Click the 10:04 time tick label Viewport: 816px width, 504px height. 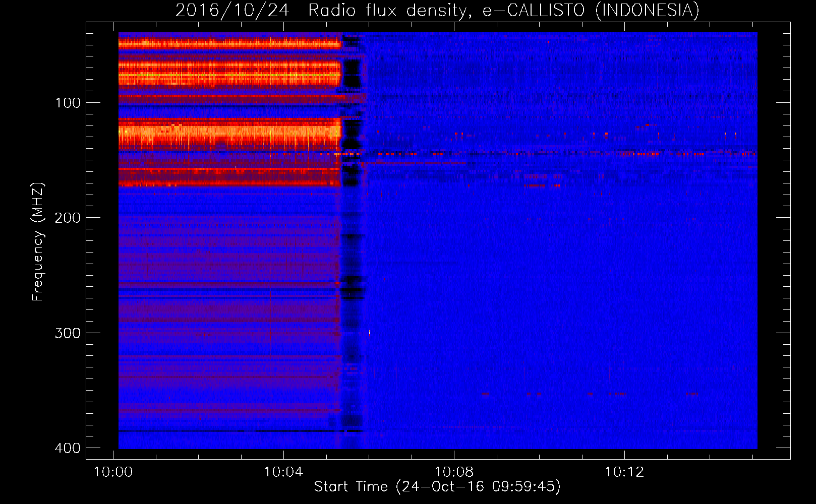pyautogui.click(x=284, y=472)
